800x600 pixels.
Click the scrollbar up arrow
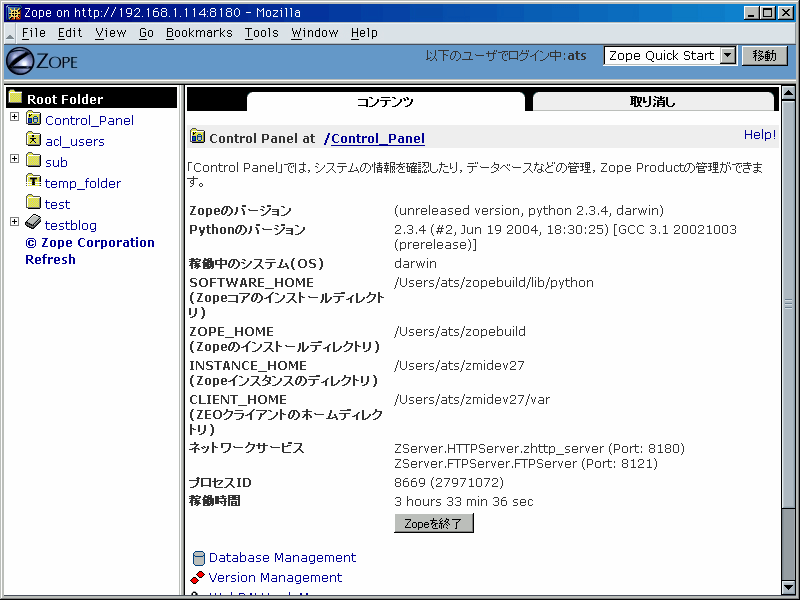click(788, 93)
